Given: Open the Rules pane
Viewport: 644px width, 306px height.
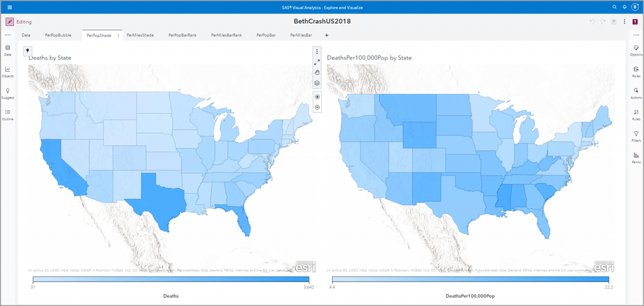Looking at the screenshot, I should pyautogui.click(x=636, y=115).
